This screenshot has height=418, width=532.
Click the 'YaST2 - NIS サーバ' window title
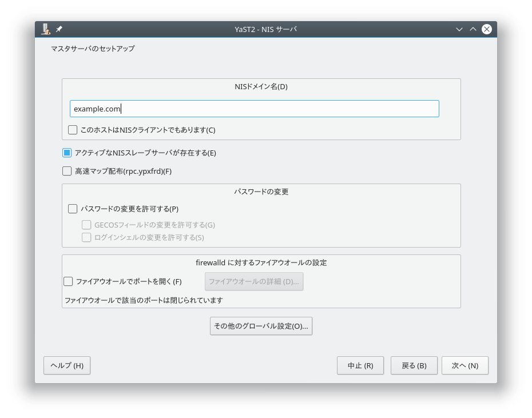coord(265,29)
